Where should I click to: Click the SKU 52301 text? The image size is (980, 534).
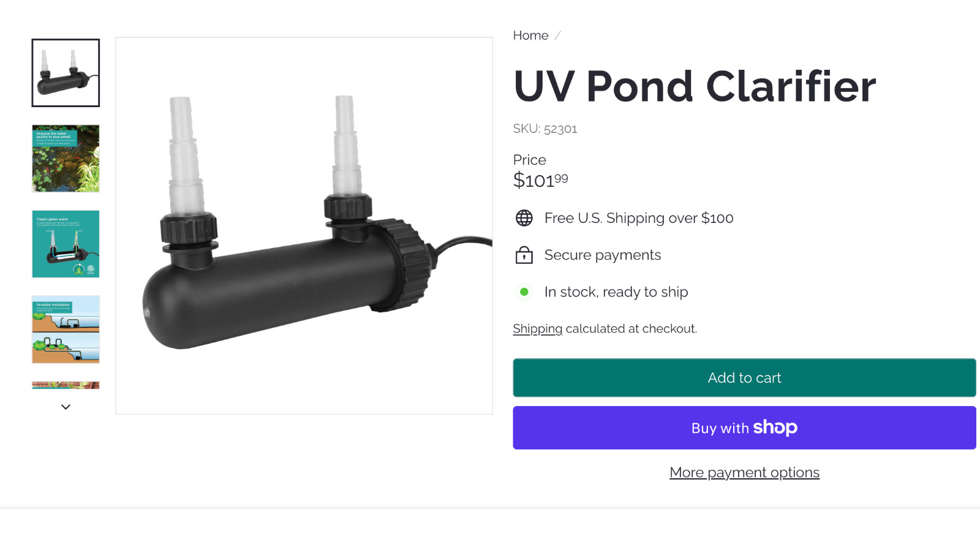[x=545, y=129]
